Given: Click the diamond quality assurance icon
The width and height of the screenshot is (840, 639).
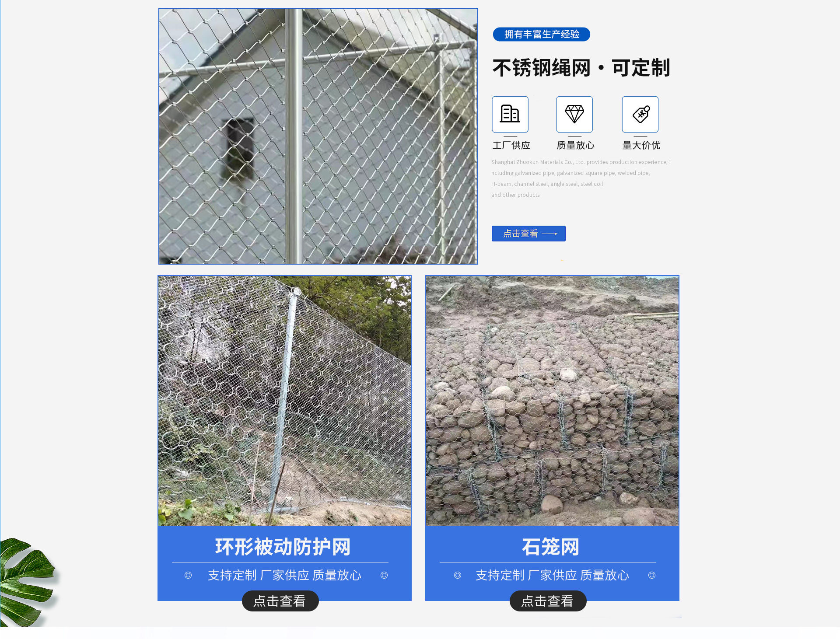Looking at the screenshot, I should [x=574, y=114].
